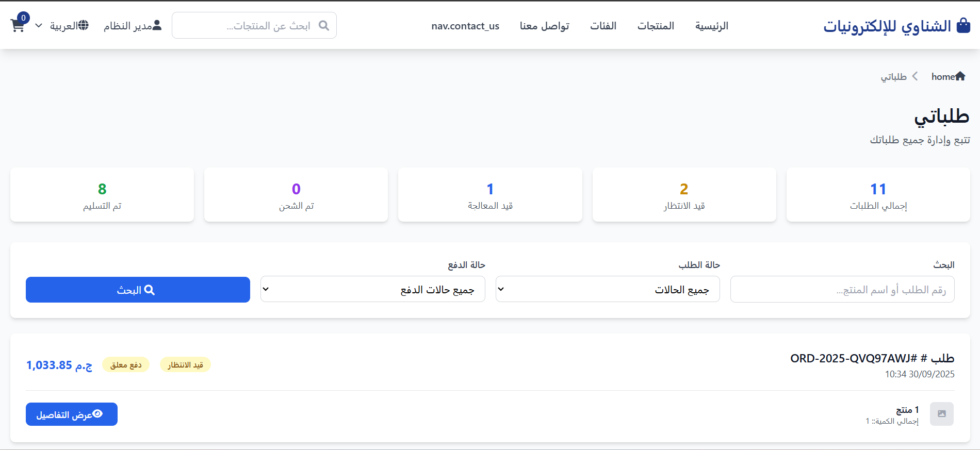The image size is (980, 450).
Task: Click the الرئيسية navigation link
Action: pos(711,26)
